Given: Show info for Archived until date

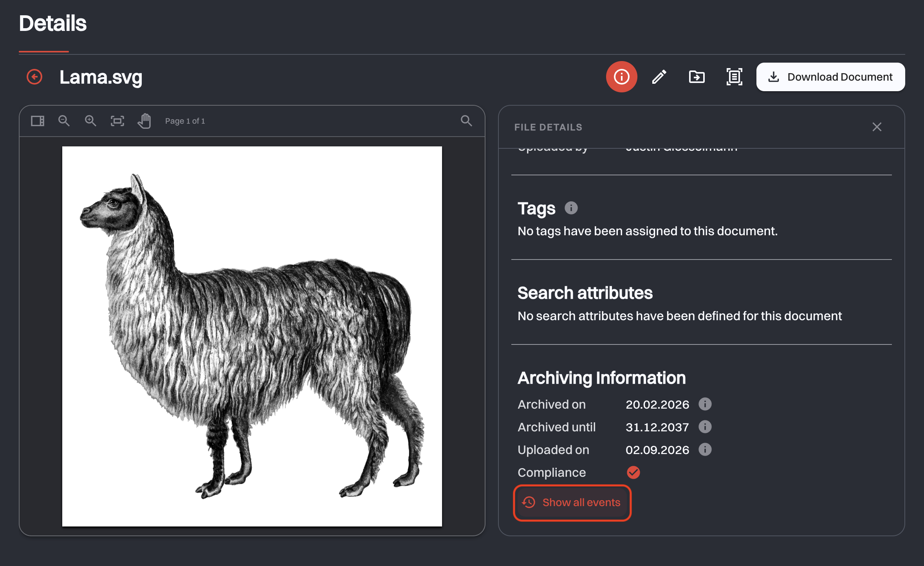Looking at the screenshot, I should pyautogui.click(x=705, y=427).
